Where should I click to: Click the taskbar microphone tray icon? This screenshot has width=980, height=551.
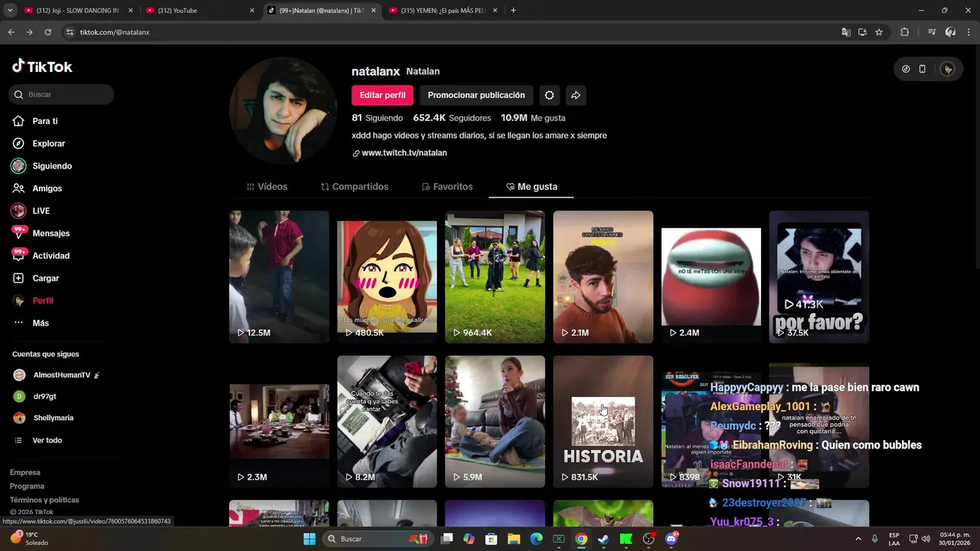click(874, 539)
